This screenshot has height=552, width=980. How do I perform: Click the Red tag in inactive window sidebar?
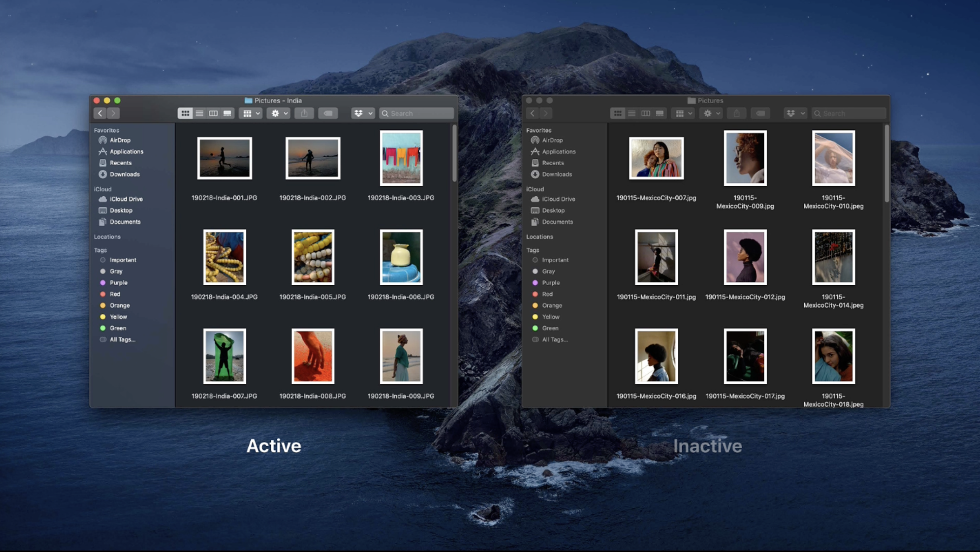point(547,294)
